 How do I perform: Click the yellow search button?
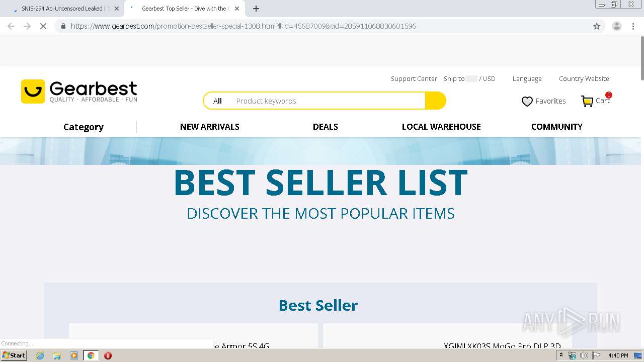click(x=435, y=101)
